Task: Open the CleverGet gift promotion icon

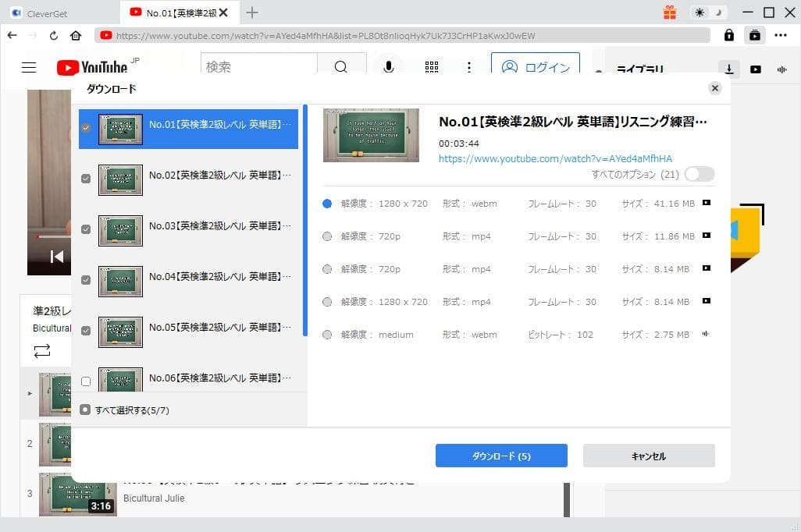Action: 668,13
